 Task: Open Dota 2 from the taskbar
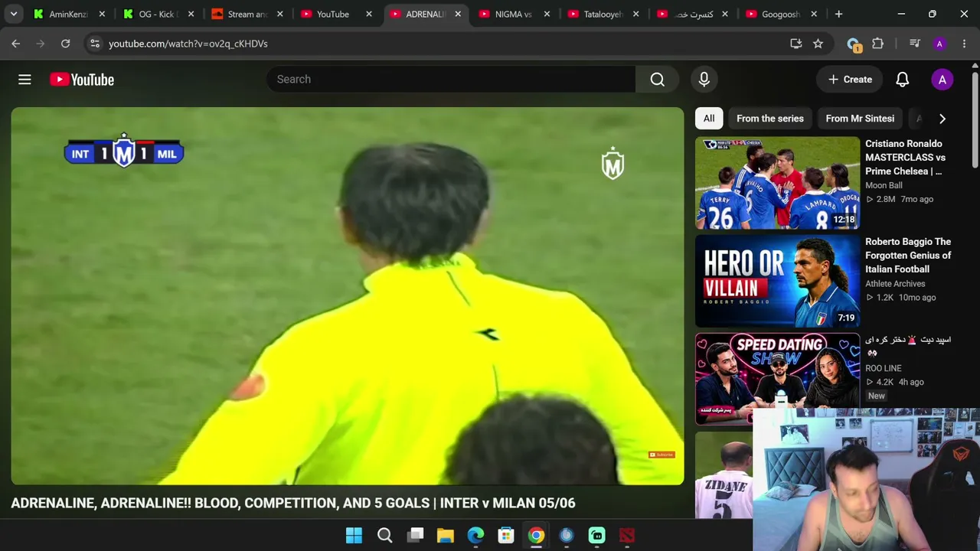click(x=627, y=536)
